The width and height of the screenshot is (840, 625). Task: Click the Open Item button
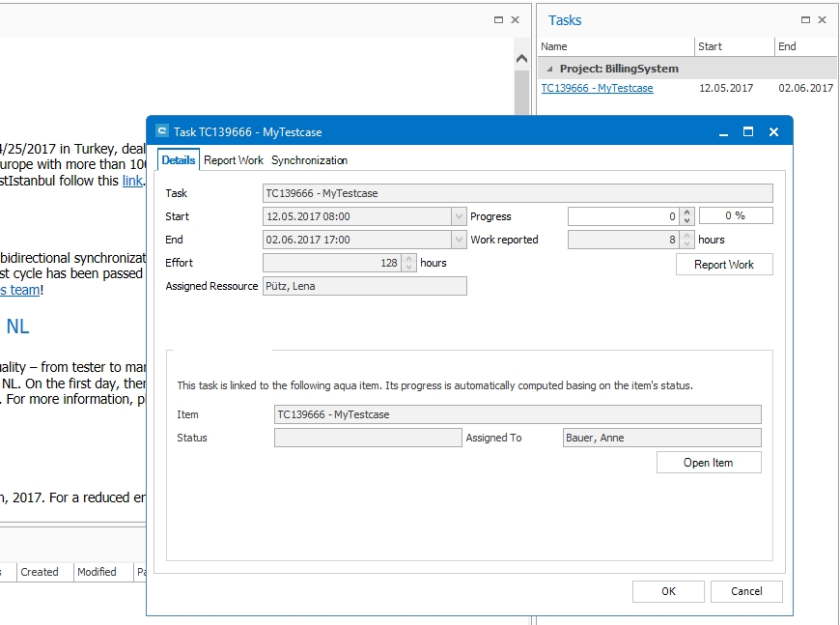(x=708, y=463)
